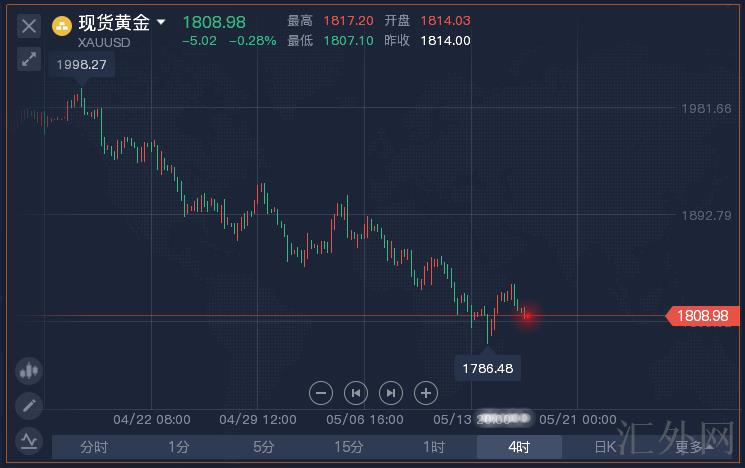The height and width of the screenshot is (468, 745).
Task: Jump to the earliest candle
Action: pyautogui.click(x=356, y=393)
